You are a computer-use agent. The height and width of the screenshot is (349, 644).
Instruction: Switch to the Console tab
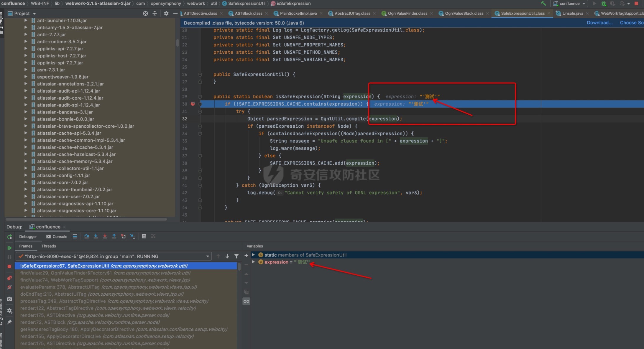point(57,236)
